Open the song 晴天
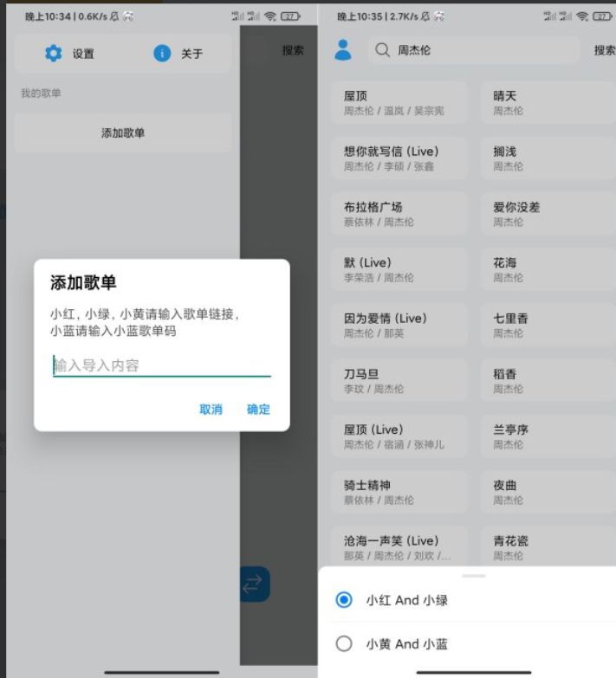This screenshot has height=678, width=616. 548,103
